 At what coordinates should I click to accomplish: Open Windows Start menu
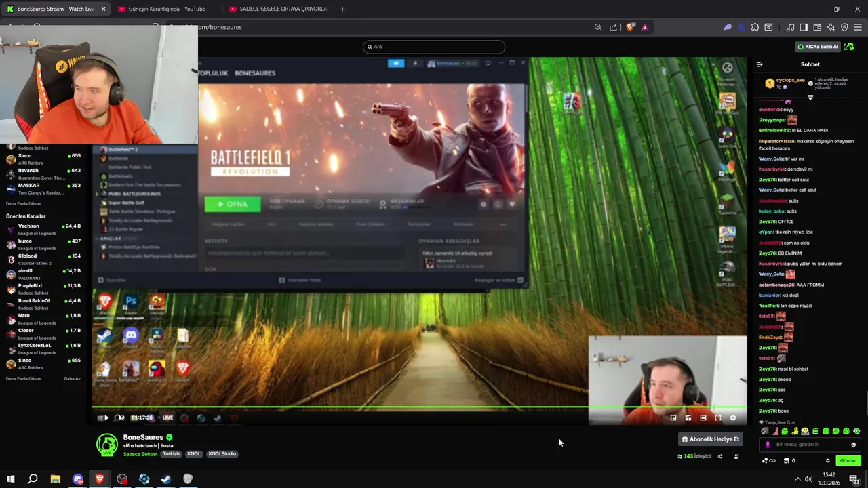click(10, 479)
